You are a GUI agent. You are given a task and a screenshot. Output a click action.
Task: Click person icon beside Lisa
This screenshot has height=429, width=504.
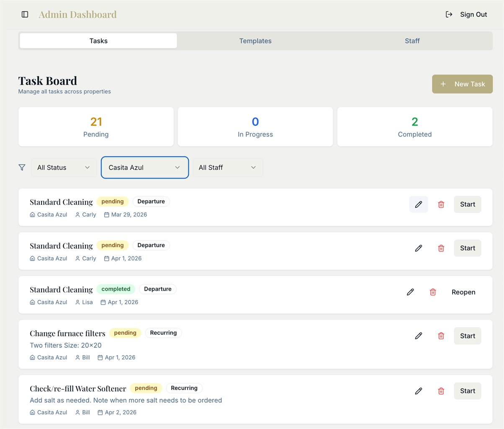pos(77,302)
